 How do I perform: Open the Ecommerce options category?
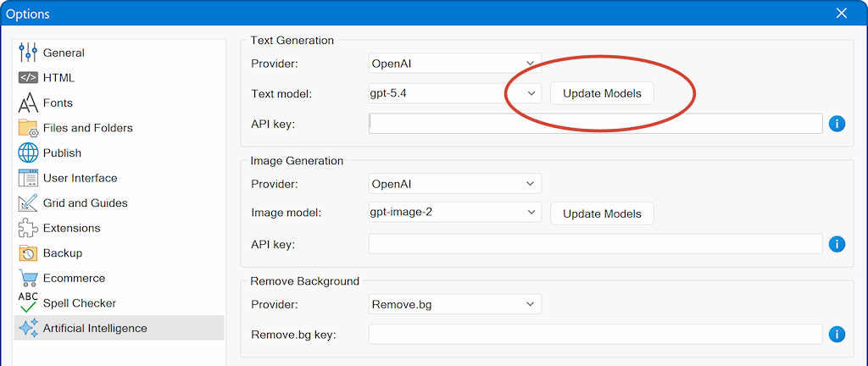coord(119,278)
